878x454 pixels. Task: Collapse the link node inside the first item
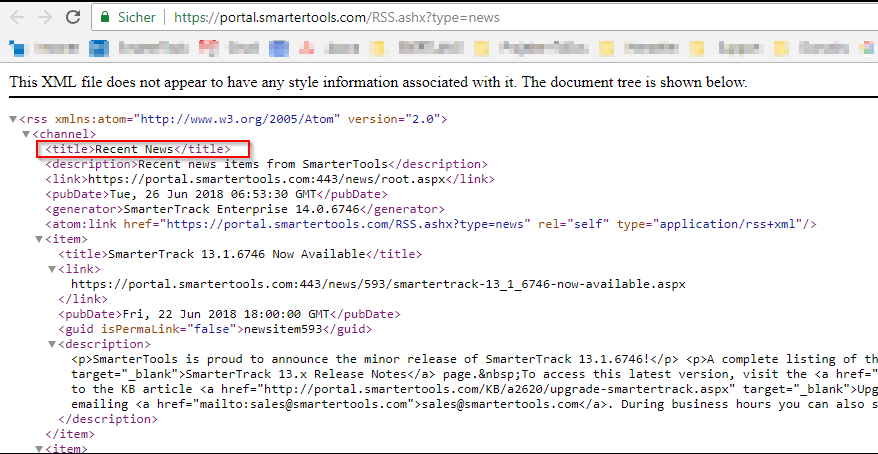(x=52, y=269)
